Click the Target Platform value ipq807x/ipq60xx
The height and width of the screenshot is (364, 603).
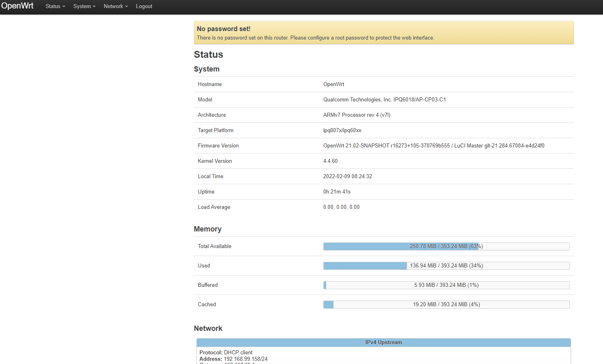click(342, 130)
